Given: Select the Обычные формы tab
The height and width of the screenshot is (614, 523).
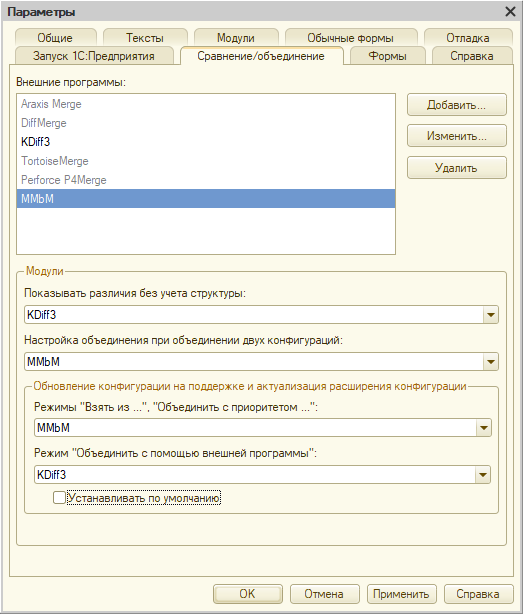Looking at the screenshot, I should [350, 38].
